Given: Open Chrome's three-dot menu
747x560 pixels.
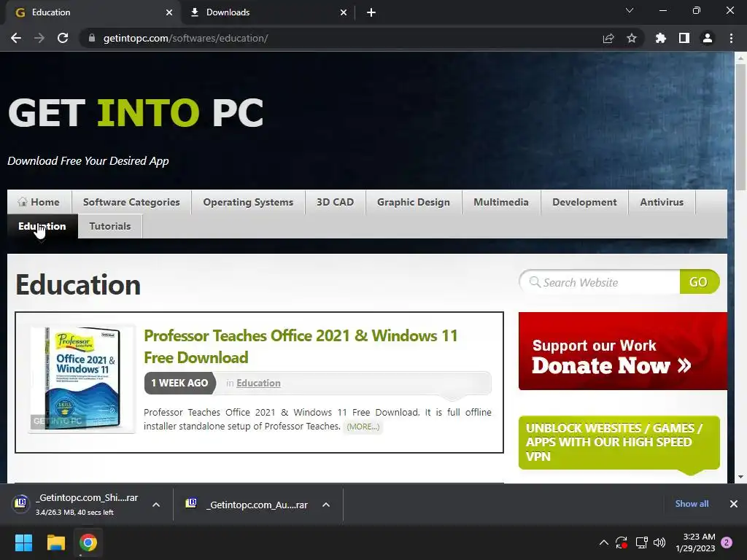Looking at the screenshot, I should coord(731,38).
